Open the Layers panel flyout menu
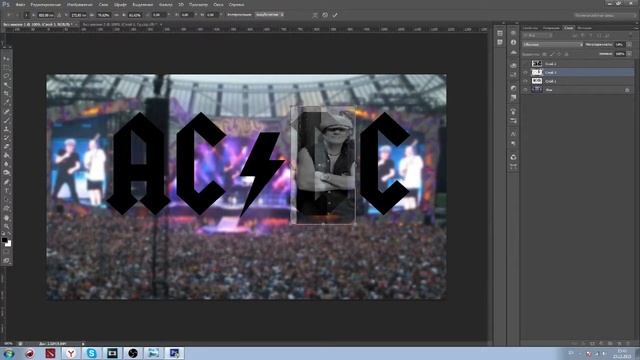The width and height of the screenshot is (640, 360). pyautogui.click(x=636, y=28)
